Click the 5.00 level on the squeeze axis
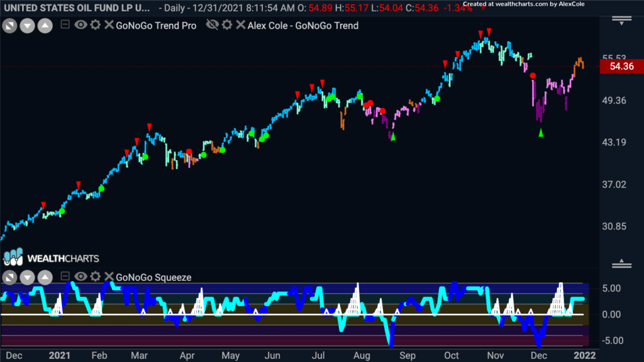The height and width of the screenshot is (362, 644). click(x=611, y=288)
